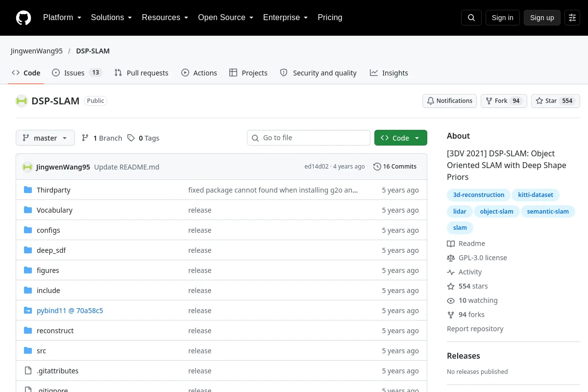Switch to the Issues tab
Image resolution: width=588 pixels, height=392 pixels.
point(77,73)
